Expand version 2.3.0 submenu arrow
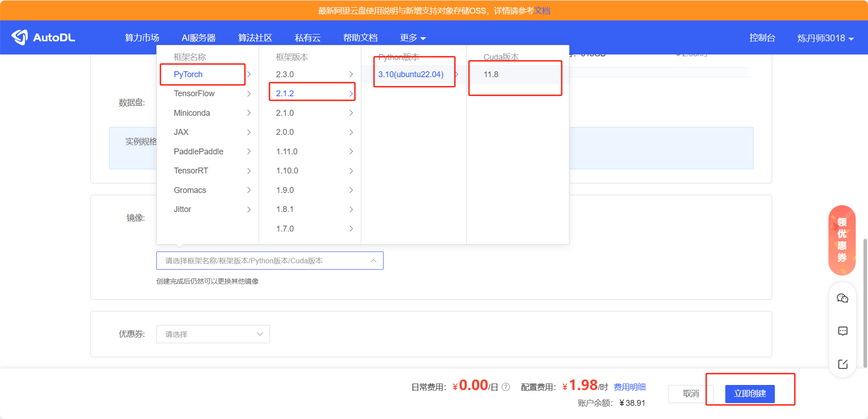Screen dimensions: 868x419 pos(351,74)
